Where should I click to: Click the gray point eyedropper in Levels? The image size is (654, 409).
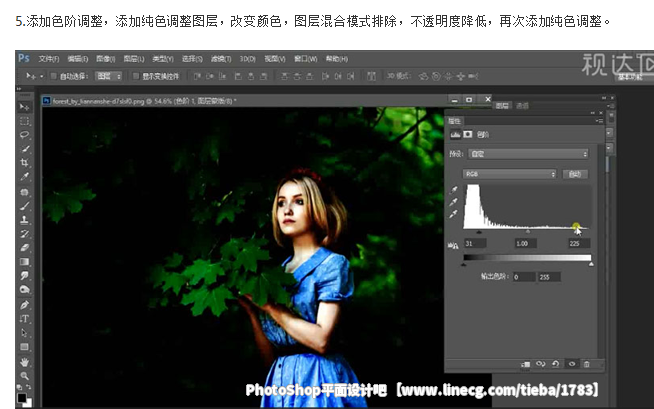tap(453, 202)
